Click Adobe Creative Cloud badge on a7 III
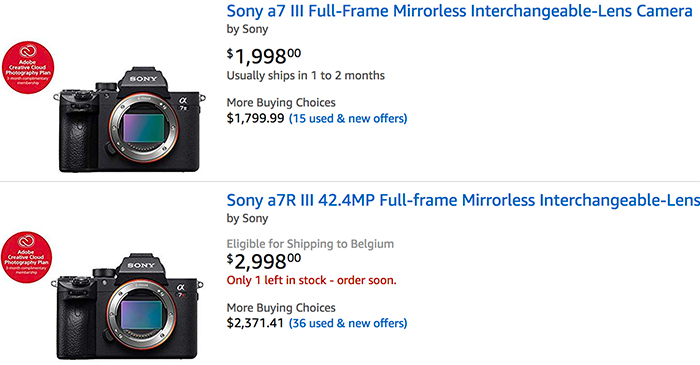 click(x=28, y=68)
